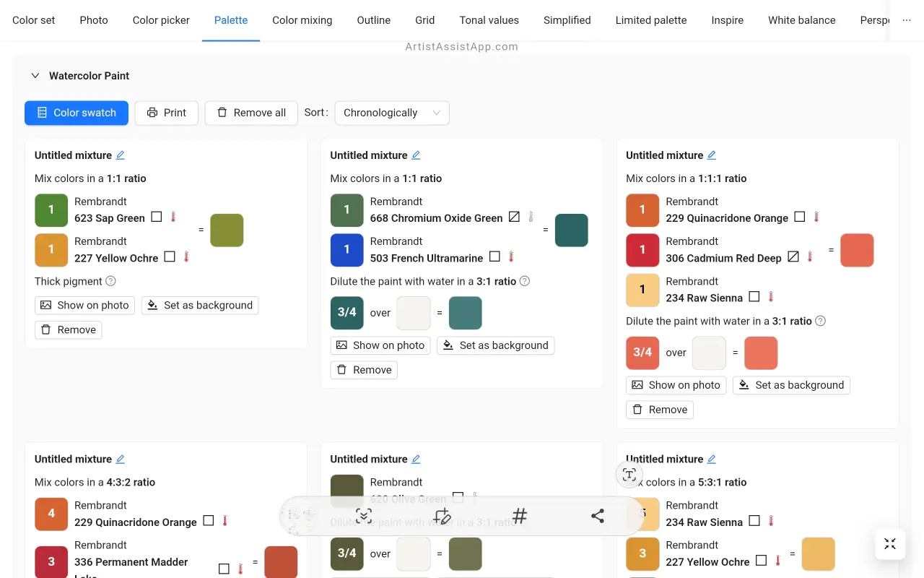Open the more tabs ellipsis menu
The width and height of the screenshot is (924, 578).
point(907,20)
